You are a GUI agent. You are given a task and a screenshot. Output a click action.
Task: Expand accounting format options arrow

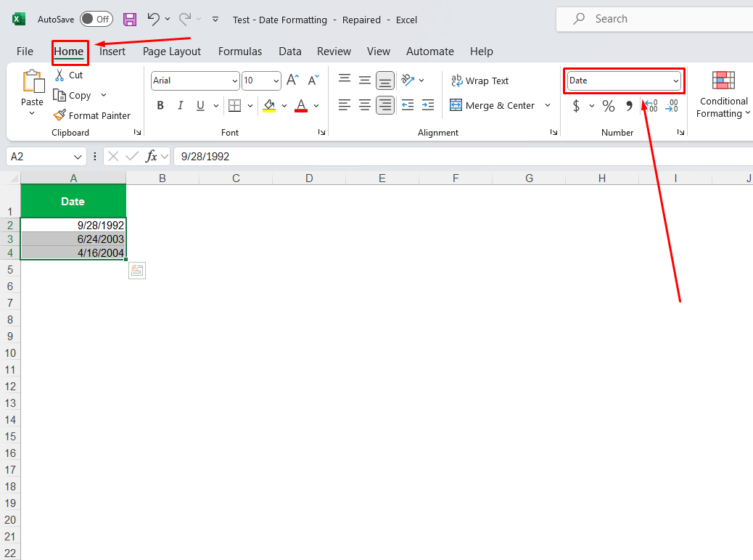point(592,106)
